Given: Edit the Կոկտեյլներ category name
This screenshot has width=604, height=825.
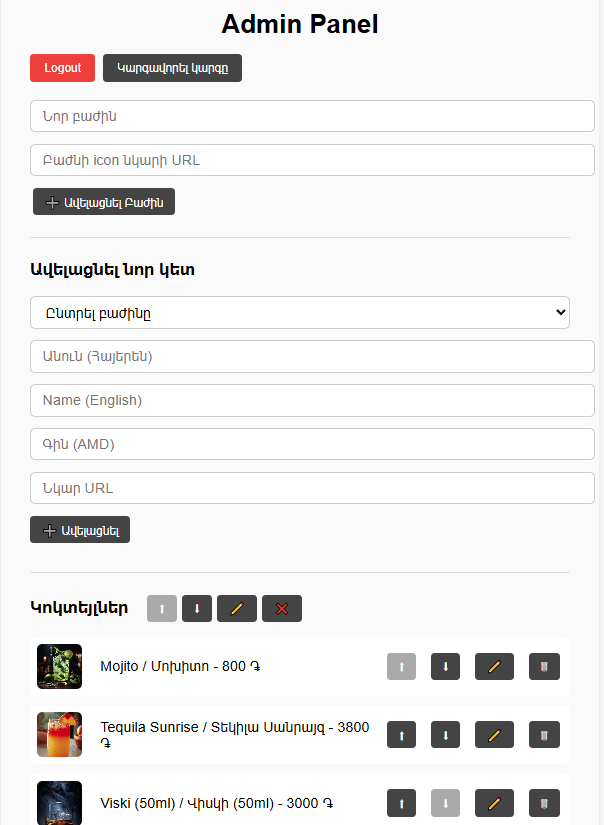Looking at the screenshot, I should (x=237, y=609).
